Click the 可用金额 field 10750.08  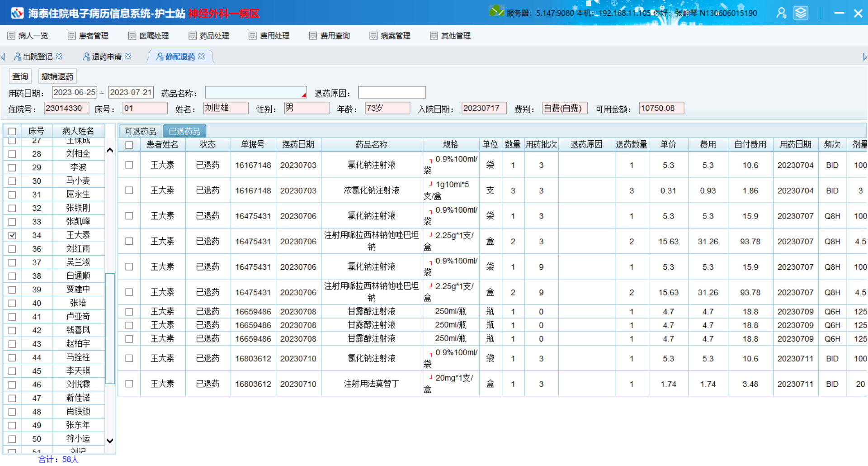point(661,108)
